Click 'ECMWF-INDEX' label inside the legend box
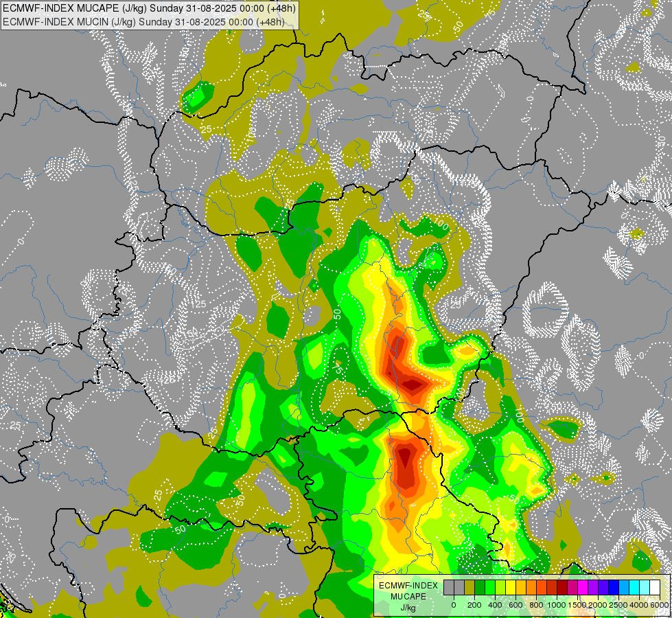The image size is (672, 618). (408, 586)
